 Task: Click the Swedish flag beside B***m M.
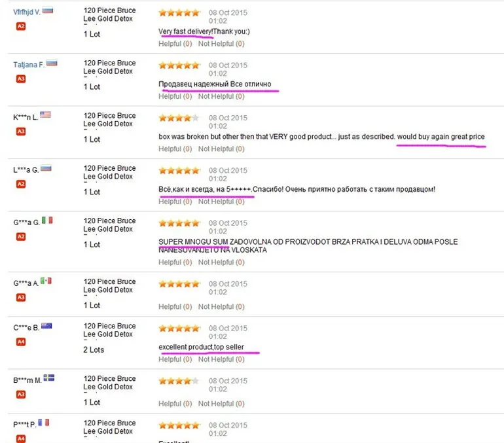click(x=49, y=378)
